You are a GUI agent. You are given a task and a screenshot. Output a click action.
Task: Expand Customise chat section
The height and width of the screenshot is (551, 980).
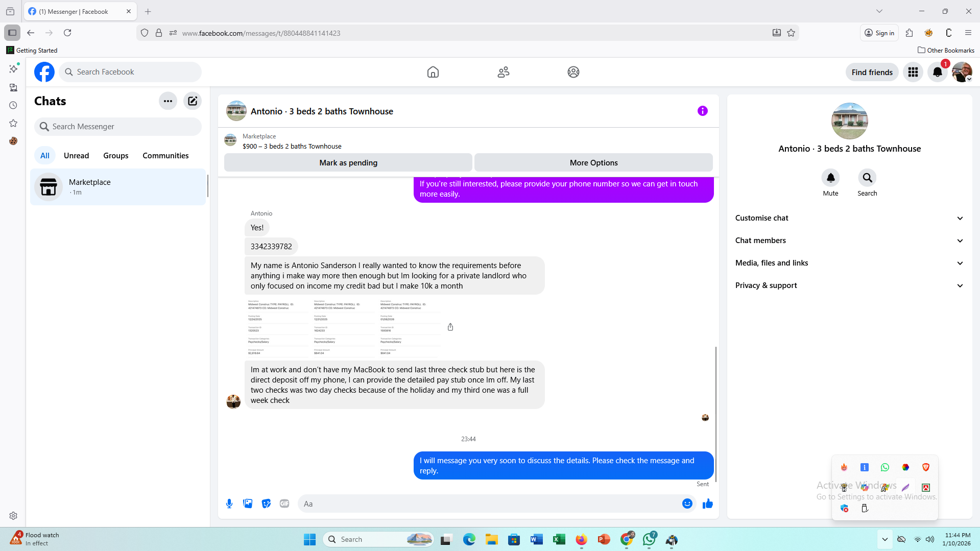point(850,218)
